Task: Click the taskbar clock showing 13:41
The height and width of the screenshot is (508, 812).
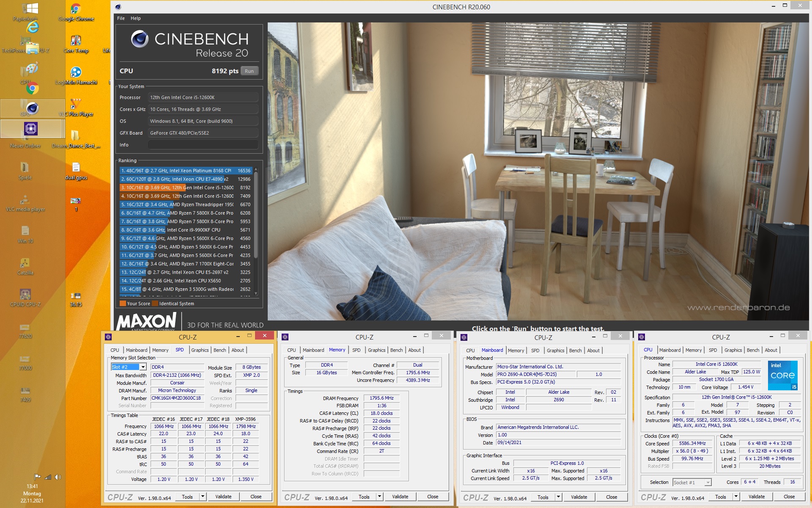Action: pos(32,486)
